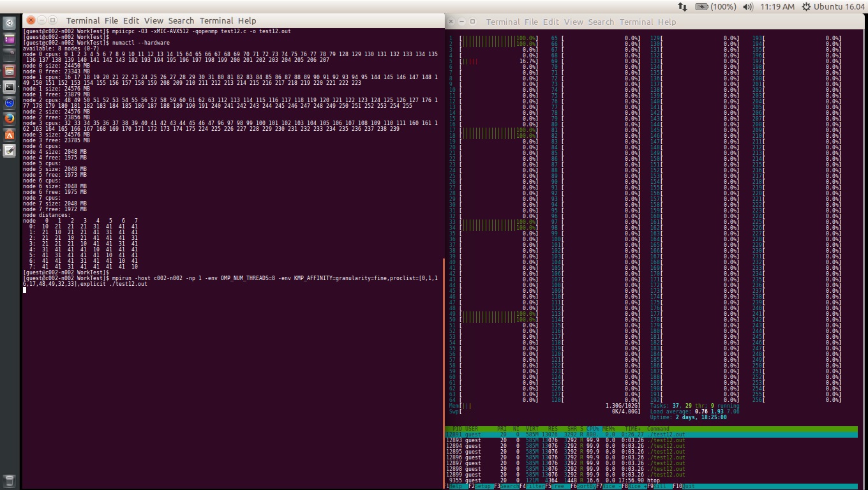The width and height of the screenshot is (868, 490).
Task: Sort htop by PID column header
Action: [456, 429]
